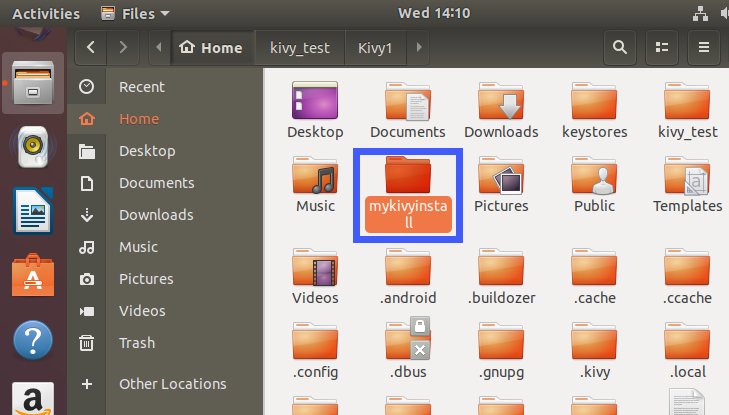The image size is (729, 415).
Task: Select the .android folder
Action: (x=408, y=277)
